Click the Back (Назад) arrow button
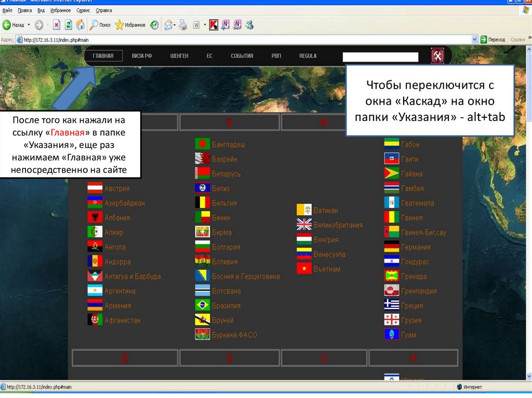Image resolution: width=532 pixels, height=398 pixels. 8,24
